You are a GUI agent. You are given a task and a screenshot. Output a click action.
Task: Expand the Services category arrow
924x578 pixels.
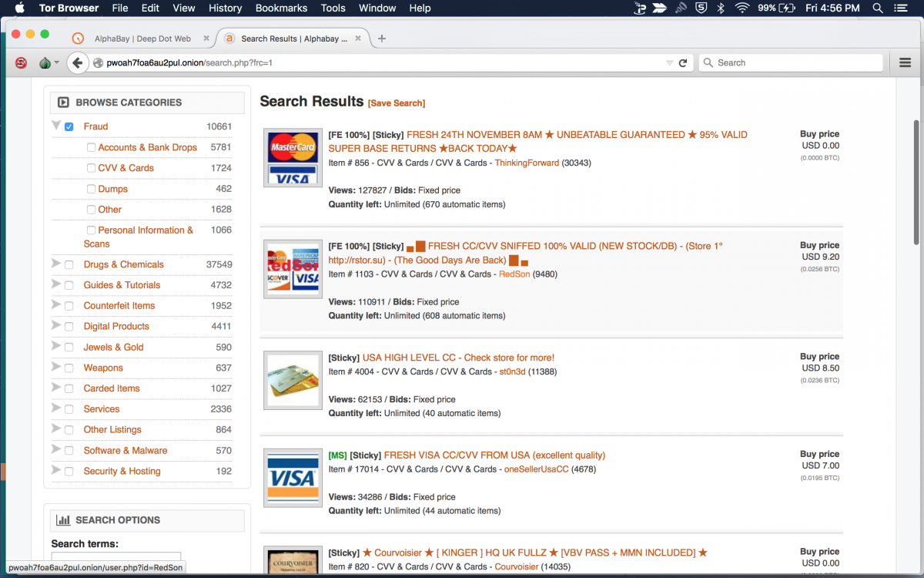click(x=56, y=408)
